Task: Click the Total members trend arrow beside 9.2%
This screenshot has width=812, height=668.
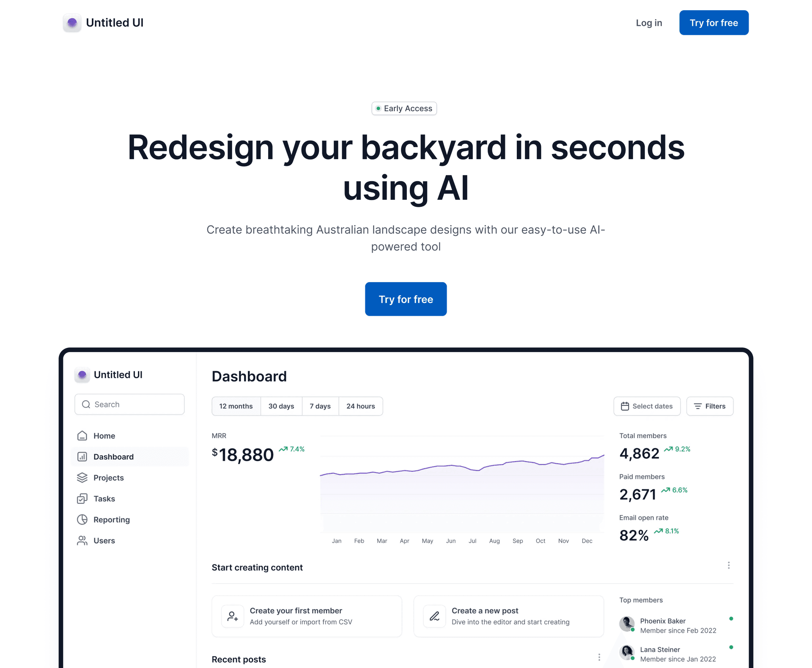Action: (x=669, y=449)
